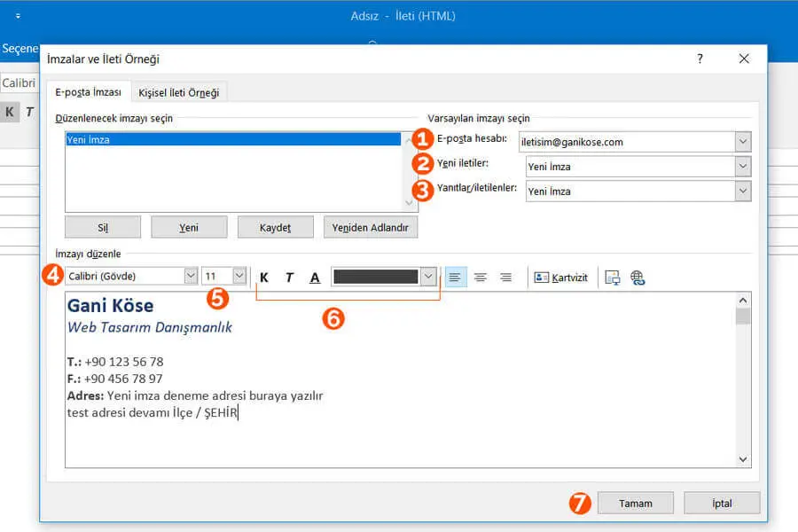Pick the dark font color swatch
The height and width of the screenshot is (532, 798).
point(376,277)
